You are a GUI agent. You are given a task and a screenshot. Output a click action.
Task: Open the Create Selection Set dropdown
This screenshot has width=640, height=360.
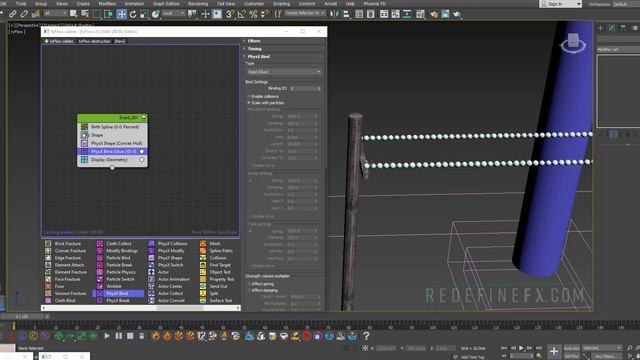coord(304,13)
